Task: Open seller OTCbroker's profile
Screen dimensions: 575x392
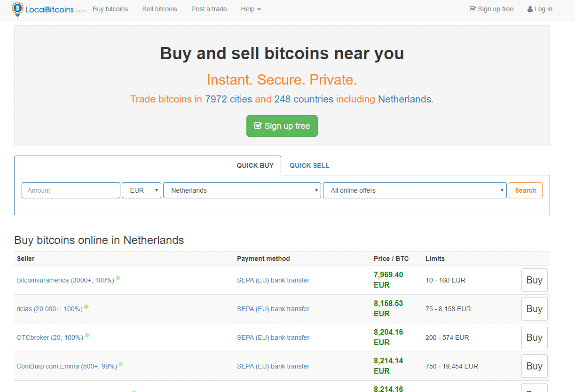Action: (50, 337)
